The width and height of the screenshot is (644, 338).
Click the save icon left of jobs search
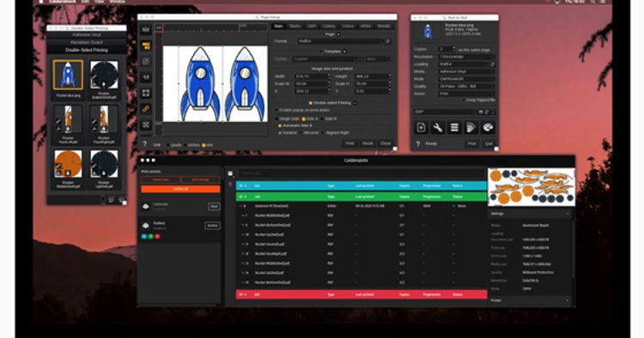[230, 174]
